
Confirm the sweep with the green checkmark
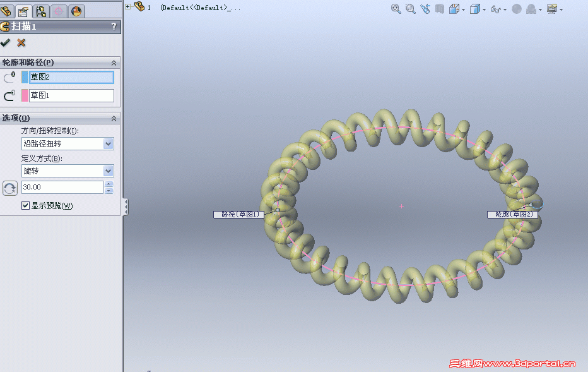(x=5, y=43)
